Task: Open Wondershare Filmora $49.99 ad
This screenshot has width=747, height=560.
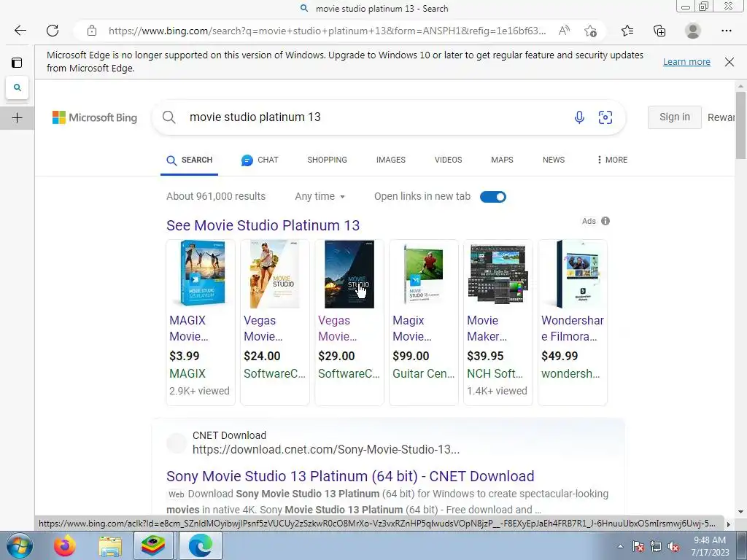Action: [572, 323]
